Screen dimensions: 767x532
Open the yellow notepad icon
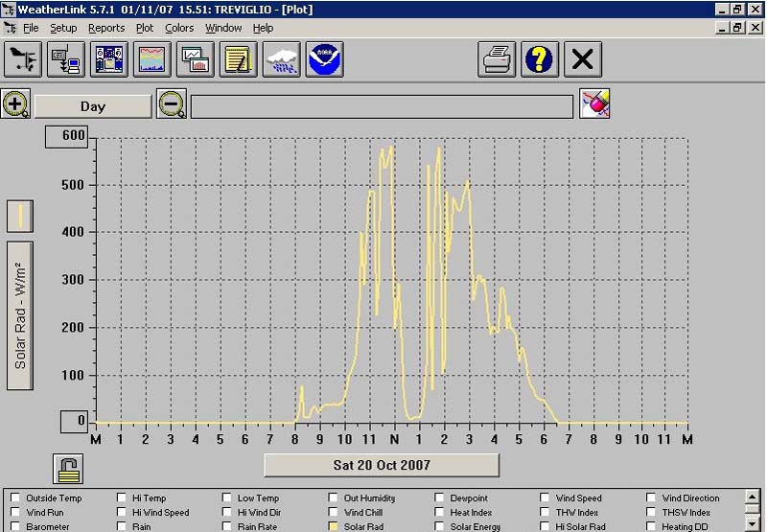[x=238, y=59]
